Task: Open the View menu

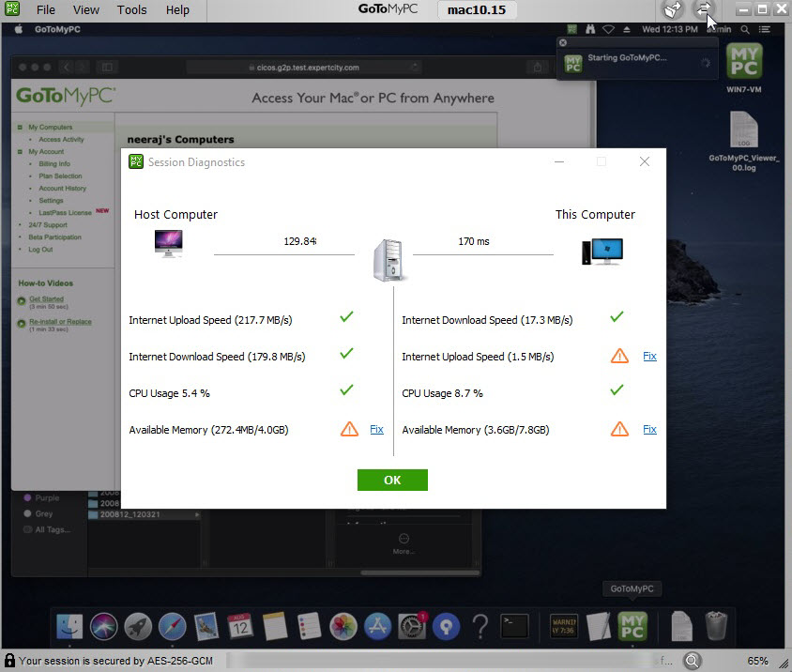Action: point(86,10)
